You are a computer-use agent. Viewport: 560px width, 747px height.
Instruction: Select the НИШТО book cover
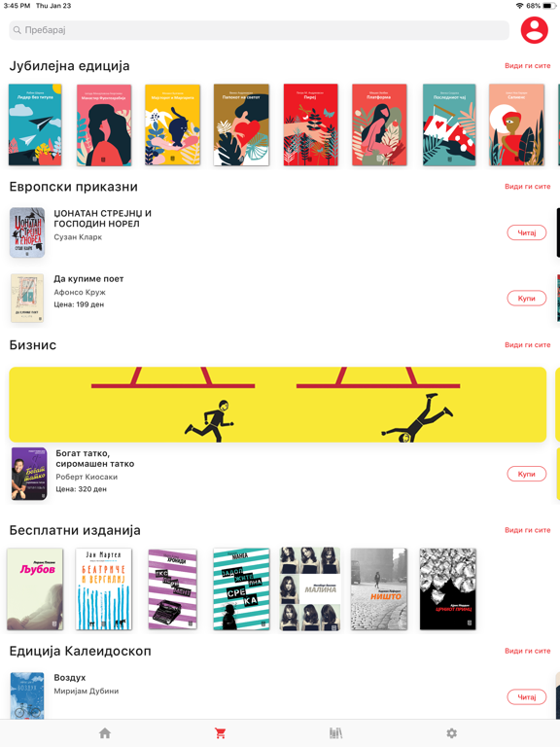[379, 588]
